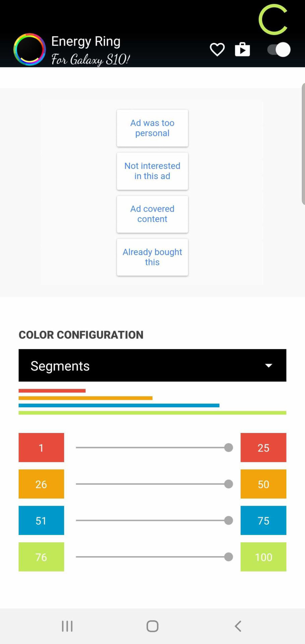Tap the green color swatch labeled 100
305x644 pixels.
[263, 557]
